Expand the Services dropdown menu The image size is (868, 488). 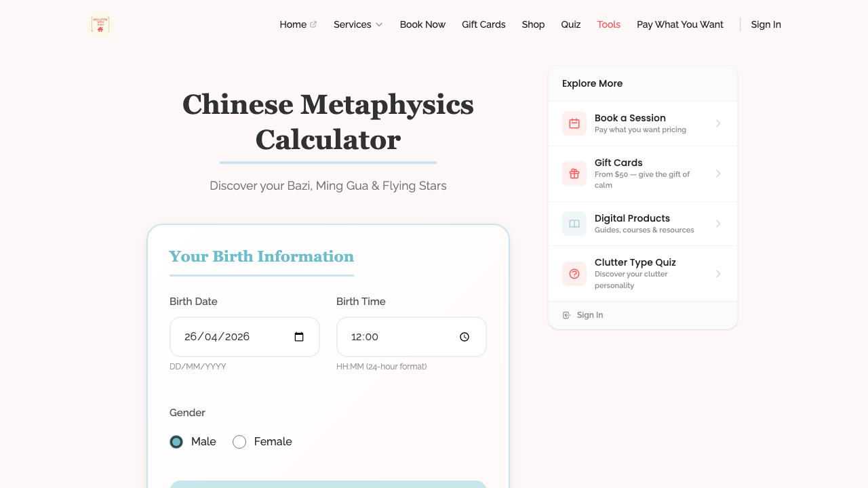click(358, 24)
